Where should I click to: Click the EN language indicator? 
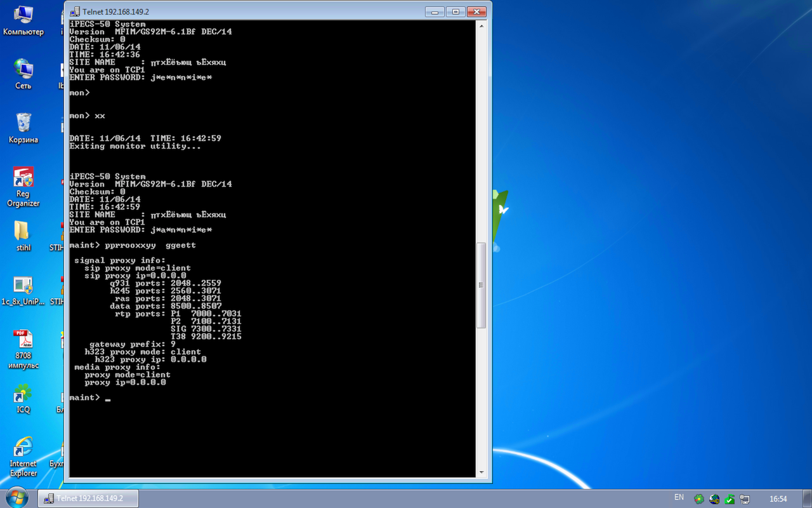tap(679, 498)
